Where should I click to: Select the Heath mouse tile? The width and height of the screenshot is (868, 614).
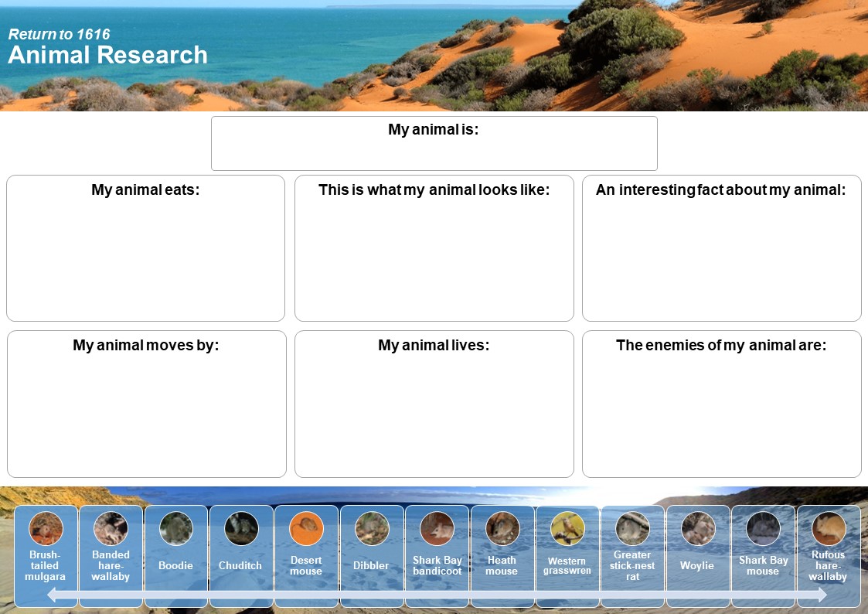click(x=502, y=557)
